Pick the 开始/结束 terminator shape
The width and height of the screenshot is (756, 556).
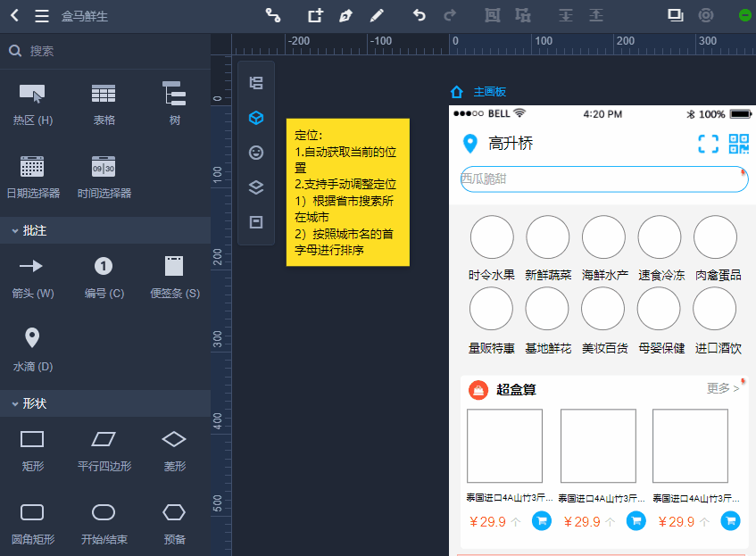[x=104, y=524]
